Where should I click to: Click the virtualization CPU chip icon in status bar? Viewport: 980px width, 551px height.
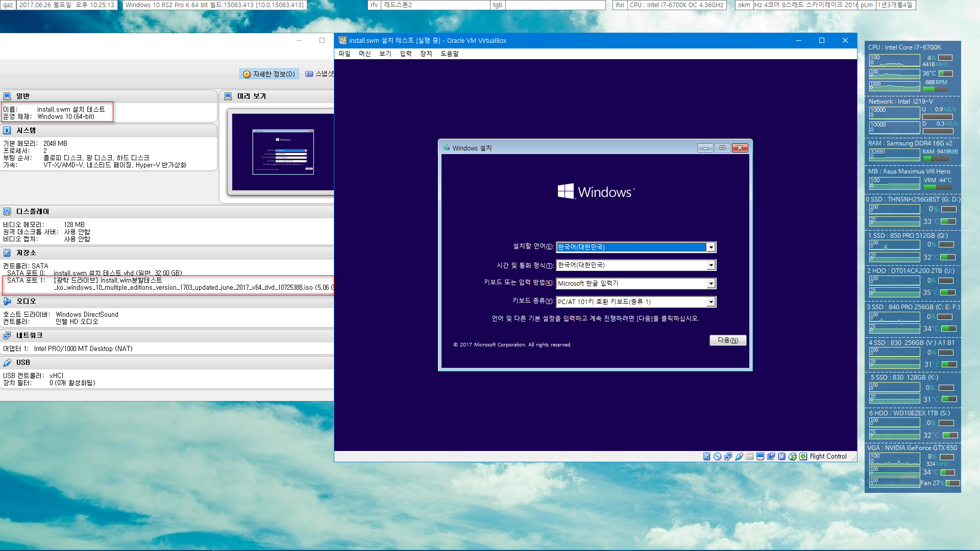(x=781, y=457)
